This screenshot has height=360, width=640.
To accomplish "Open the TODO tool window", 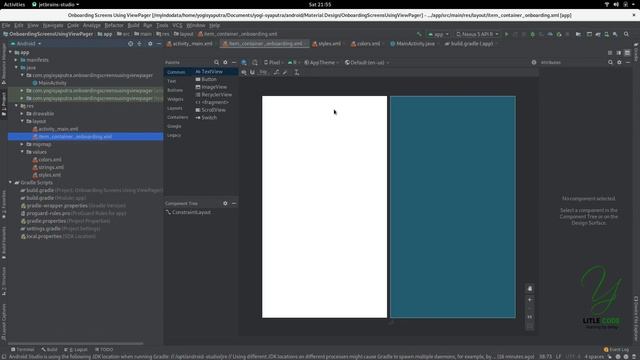I will [104, 349].
